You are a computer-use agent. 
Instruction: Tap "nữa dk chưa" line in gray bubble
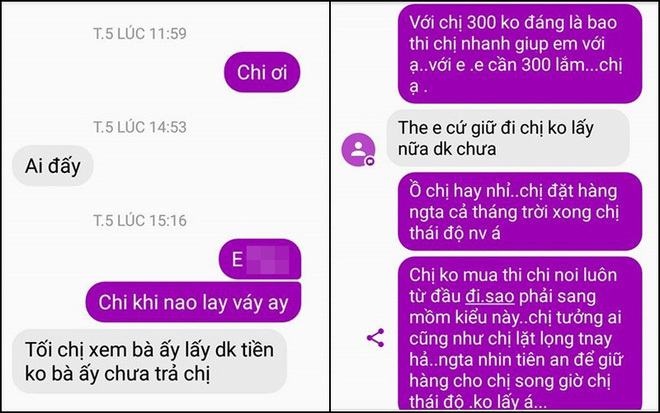pyautogui.click(x=447, y=149)
